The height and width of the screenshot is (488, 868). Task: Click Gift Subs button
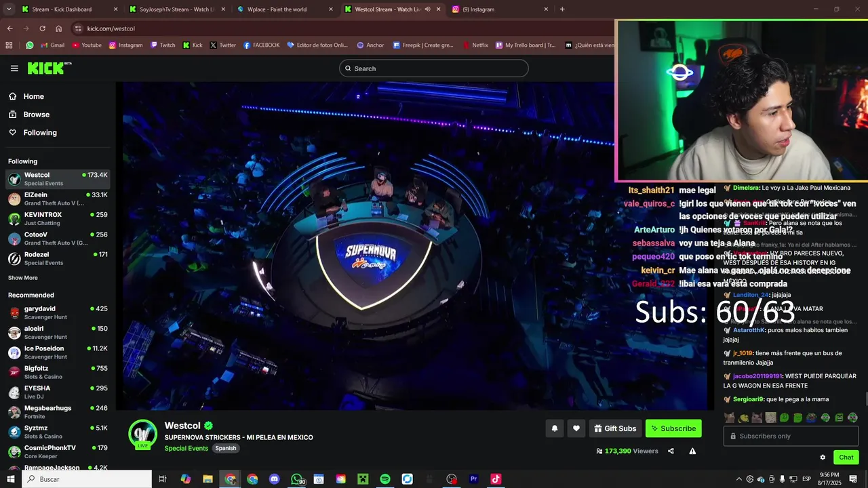coord(615,428)
